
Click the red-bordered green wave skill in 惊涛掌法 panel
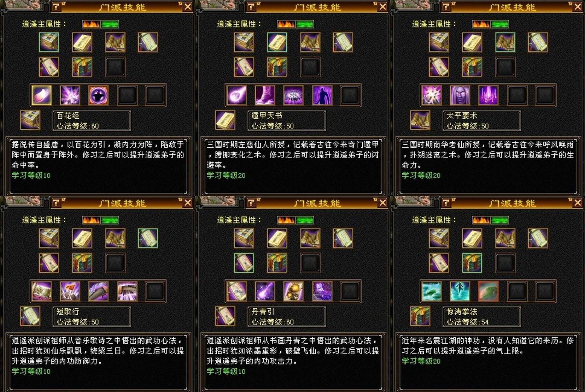(x=489, y=291)
